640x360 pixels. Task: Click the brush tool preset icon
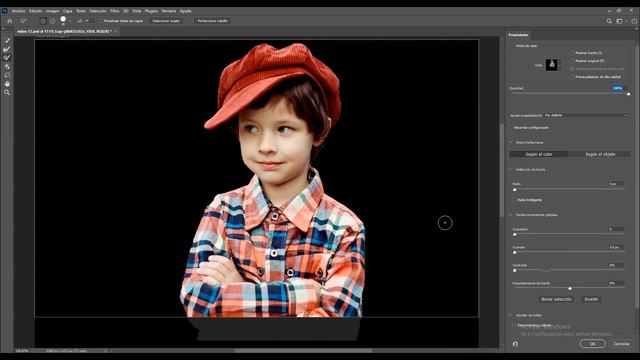[x=24, y=21]
